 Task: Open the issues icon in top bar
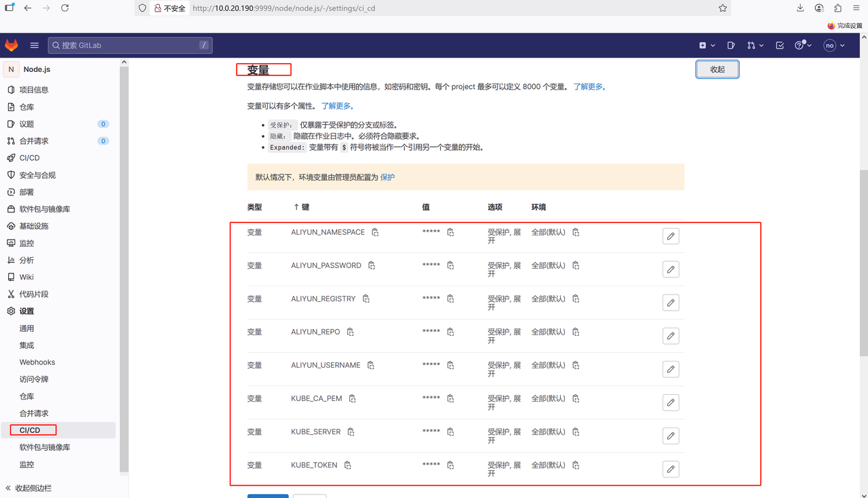[731, 45]
